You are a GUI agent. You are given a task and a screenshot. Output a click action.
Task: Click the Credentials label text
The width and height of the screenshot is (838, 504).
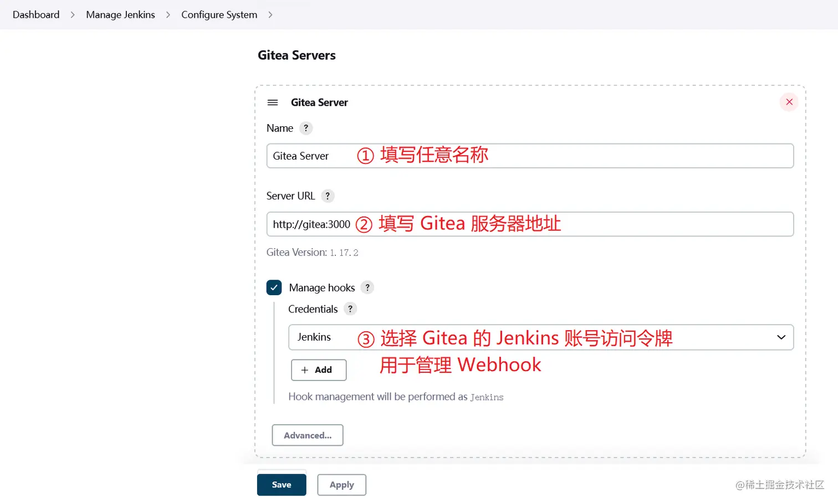pyautogui.click(x=313, y=309)
